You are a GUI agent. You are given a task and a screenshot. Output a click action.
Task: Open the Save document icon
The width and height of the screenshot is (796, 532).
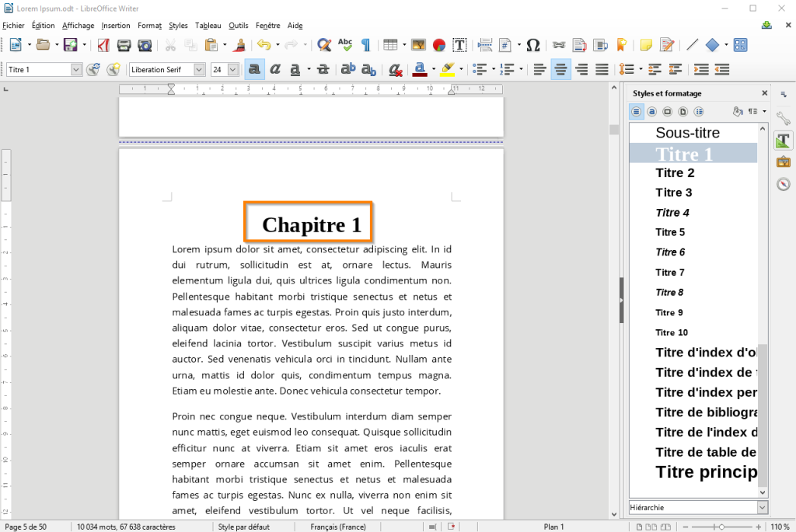70,45
